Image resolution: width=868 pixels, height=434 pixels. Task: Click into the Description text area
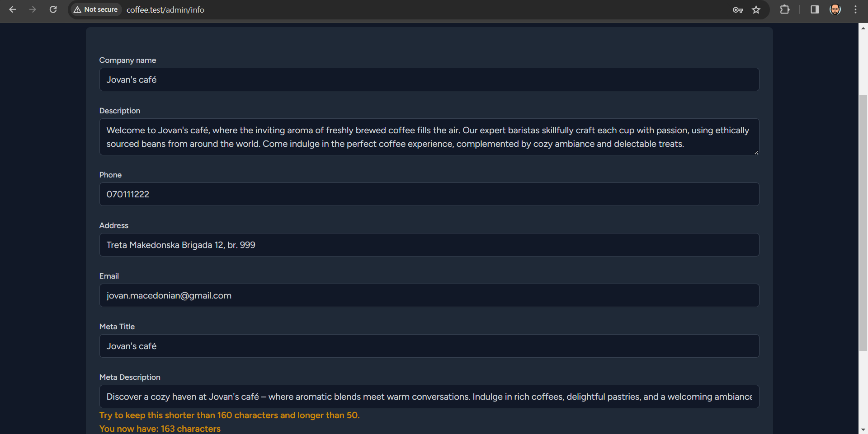point(429,137)
